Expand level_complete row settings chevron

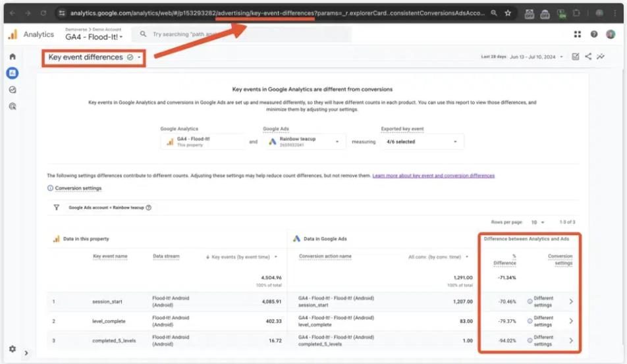571,321
